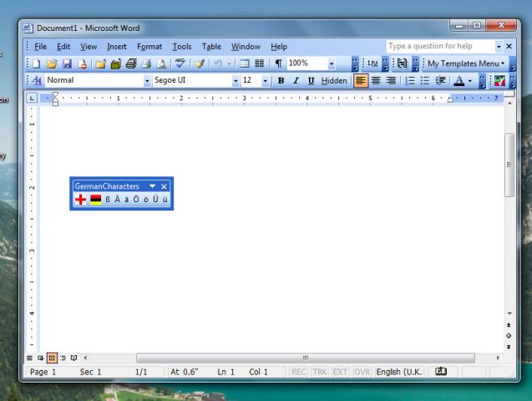Run spelling and grammar check
Image resolution: width=532 pixels, height=401 pixels.
tap(180, 63)
